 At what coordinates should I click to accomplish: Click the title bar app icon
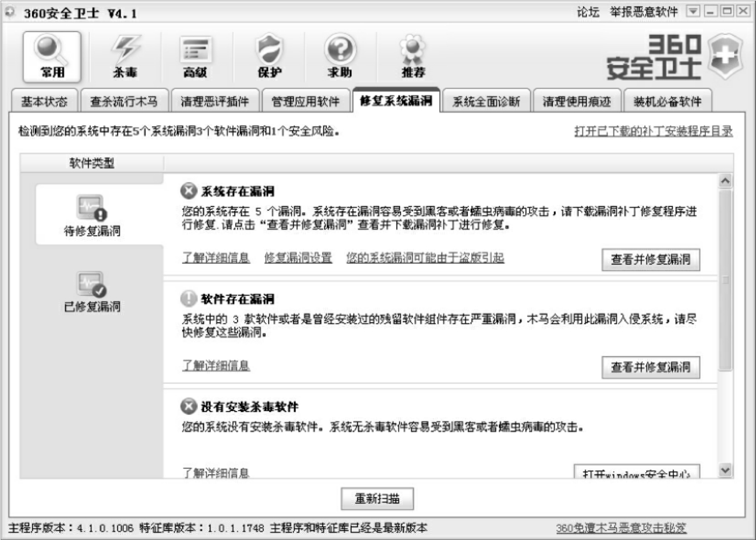(10, 12)
